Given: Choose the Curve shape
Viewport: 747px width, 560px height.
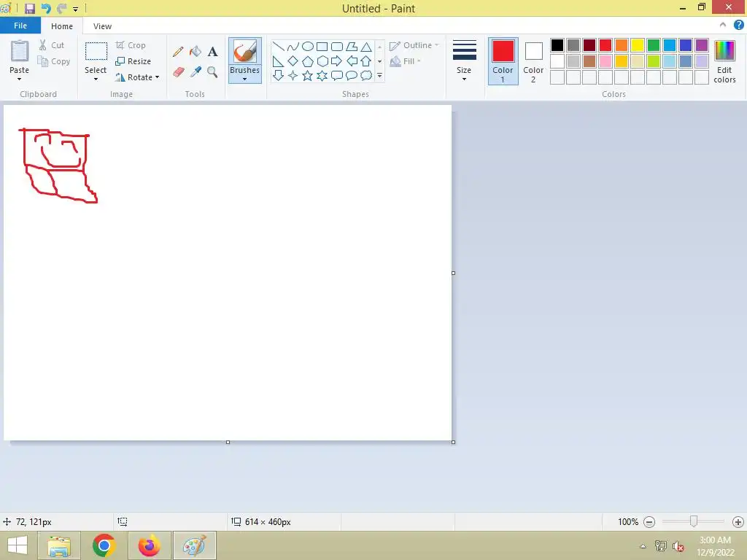Looking at the screenshot, I should click(x=293, y=47).
